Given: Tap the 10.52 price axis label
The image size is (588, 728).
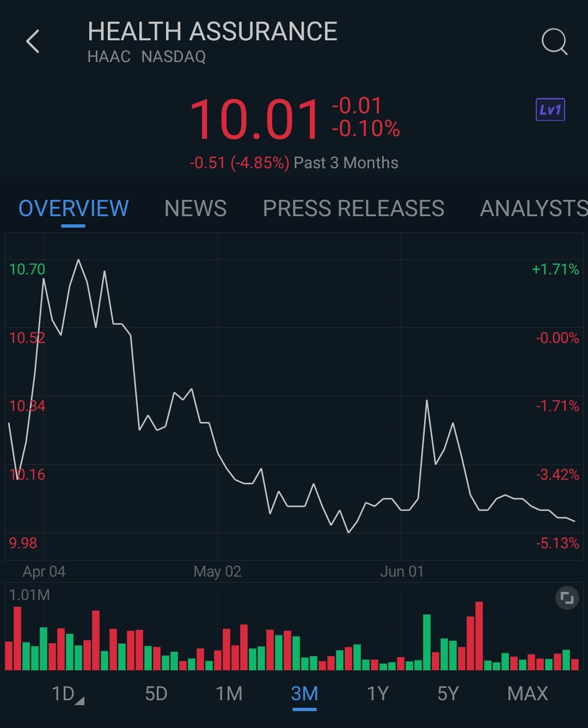Looking at the screenshot, I should (x=27, y=338).
